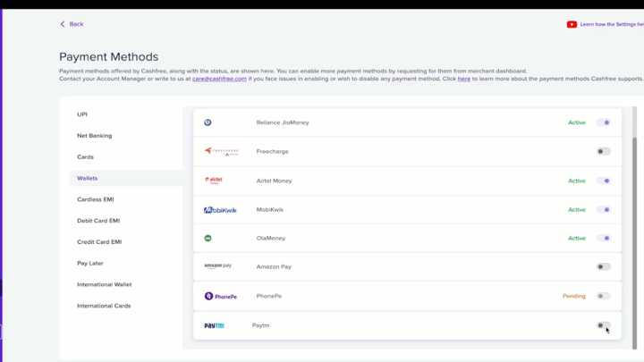
Task: Select the Net Banking tab
Action: coord(95,136)
